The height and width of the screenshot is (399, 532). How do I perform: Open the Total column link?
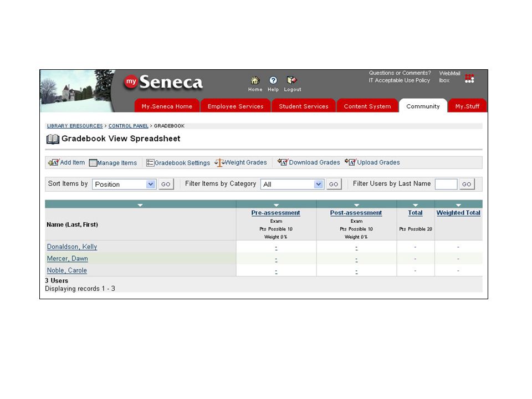point(415,213)
